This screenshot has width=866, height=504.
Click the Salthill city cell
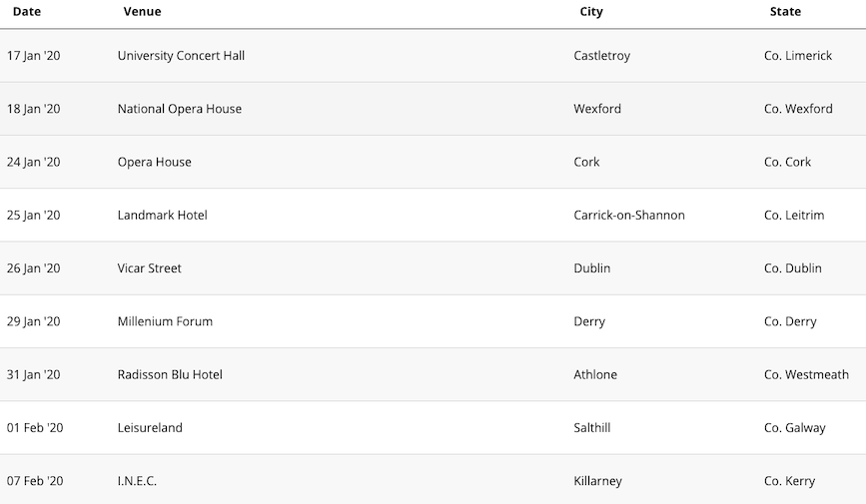coord(592,428)
